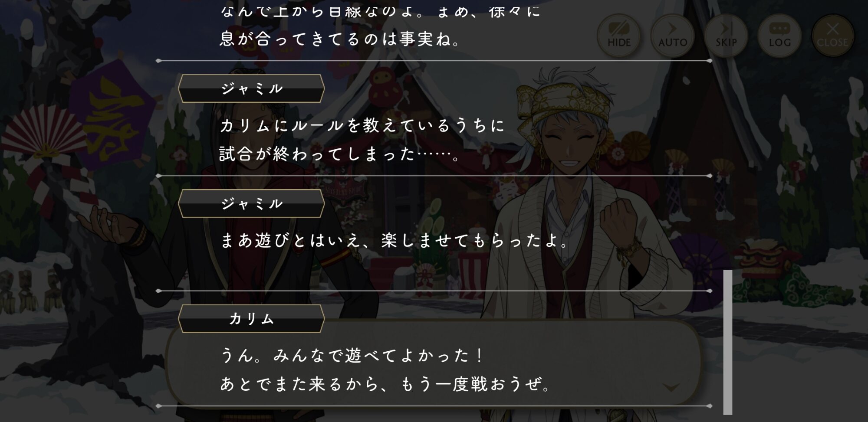This screenshot has width=868, height=422.
Task: Select the first ジャミル name plate
Action: tap(251, 88)
